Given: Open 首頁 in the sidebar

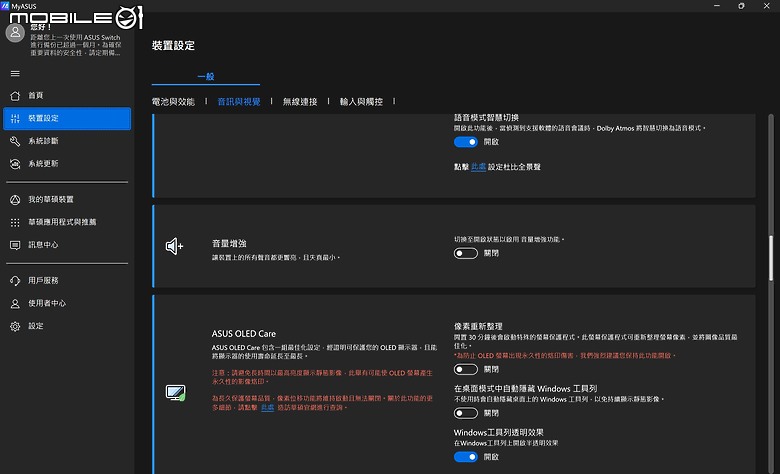Looking at the screenshot, I should 67,95.
